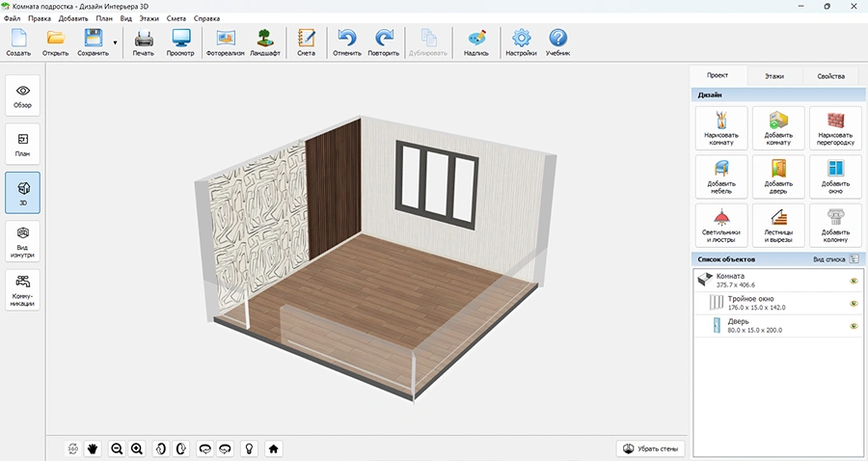Switch to the Этажи panel tab
Screen dimensions: 868x461
[x=773, y=76]
